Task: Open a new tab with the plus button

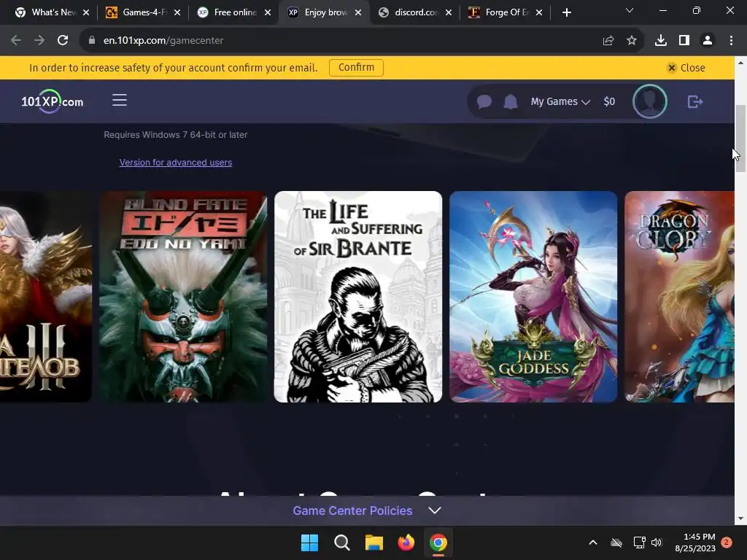Action: pos(566,13)
